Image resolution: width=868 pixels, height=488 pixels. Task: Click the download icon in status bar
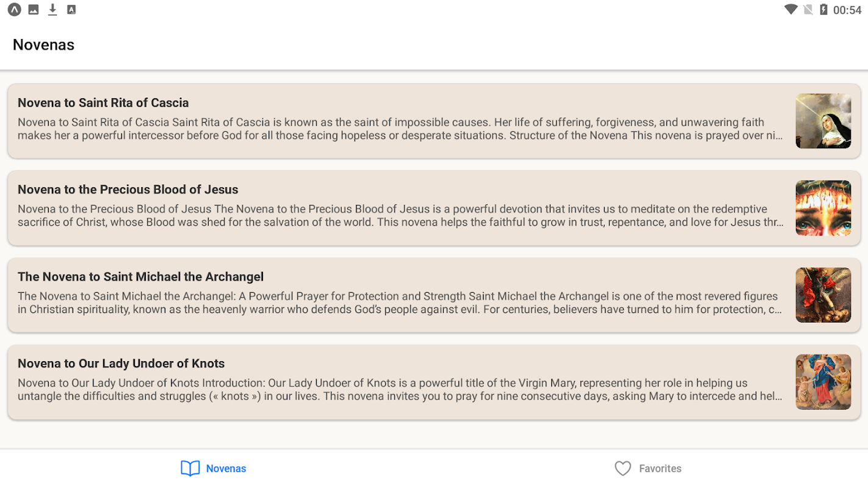[x=52, y=10]
